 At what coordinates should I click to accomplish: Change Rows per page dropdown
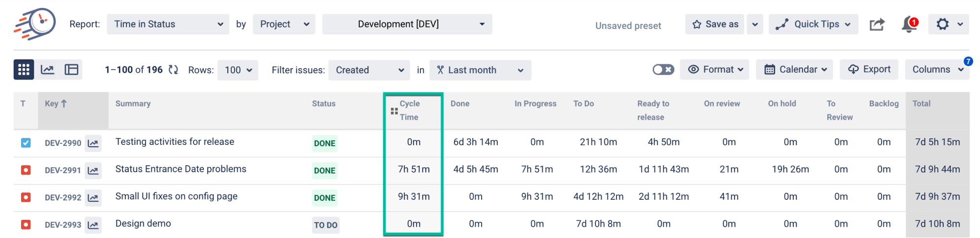[238, 70]
